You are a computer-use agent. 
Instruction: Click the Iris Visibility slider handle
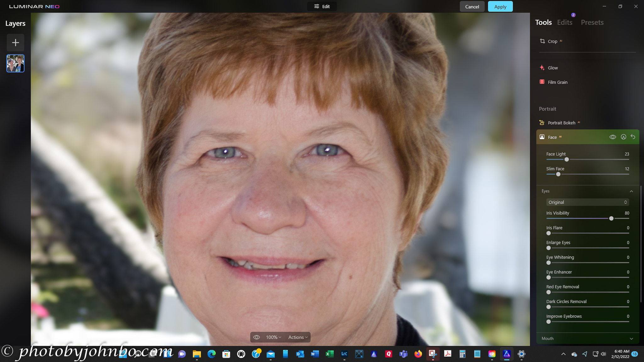[x=611, y=218]
